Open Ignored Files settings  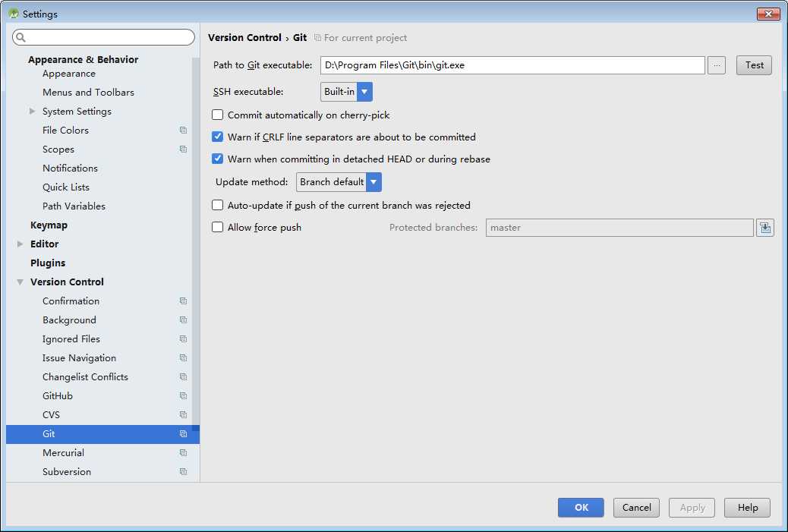click(71, 339)
